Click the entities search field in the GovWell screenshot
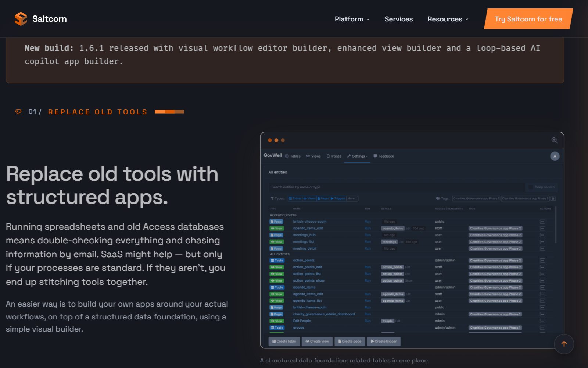The height and width of the screenshot is (368, 588). pyautogui.click(x=397, y=187)
